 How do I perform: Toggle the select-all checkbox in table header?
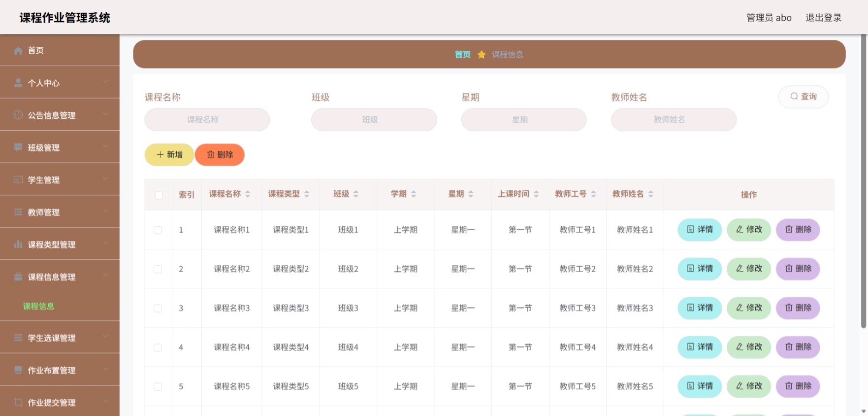click(x=159, y=195)
